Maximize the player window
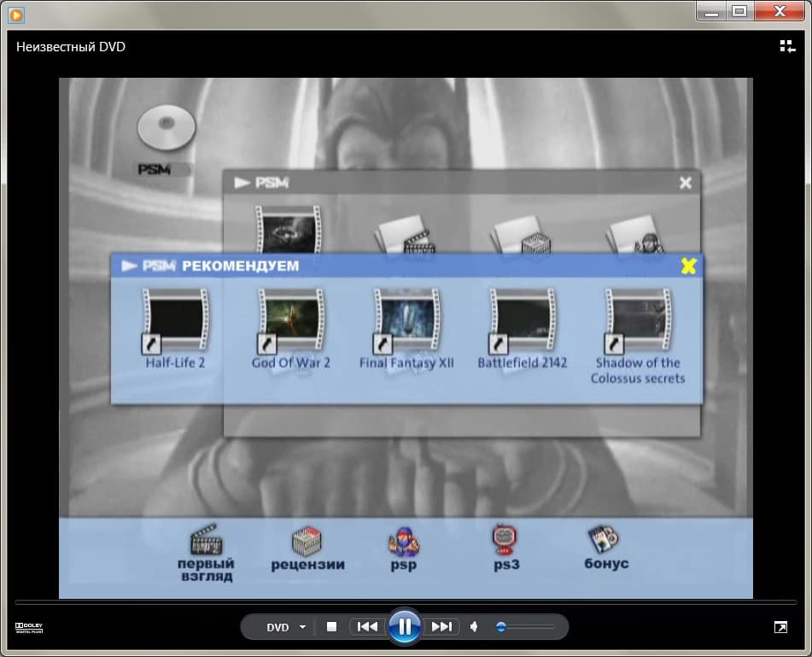The width and height of the screenshot is (812, 657). coord(739,11)
